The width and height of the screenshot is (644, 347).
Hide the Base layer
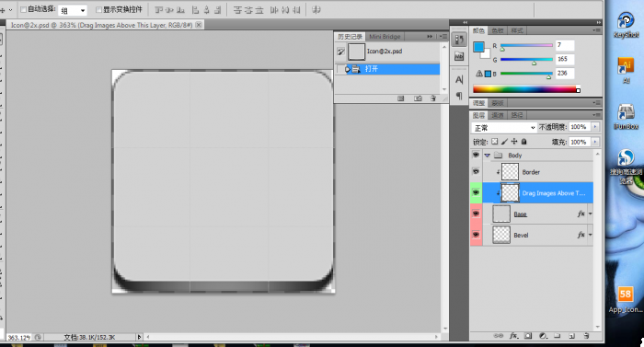pyautogui.click(x=476, y=214)
